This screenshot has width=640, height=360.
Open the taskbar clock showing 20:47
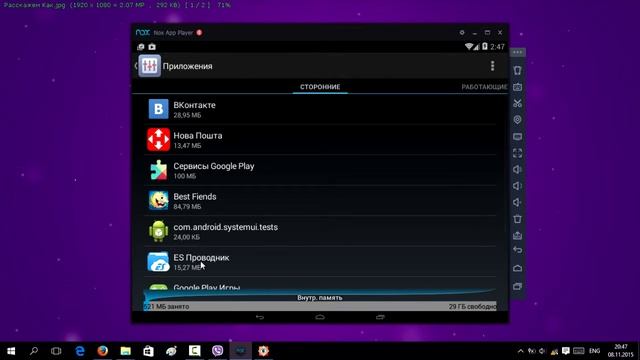pos(620,351)
